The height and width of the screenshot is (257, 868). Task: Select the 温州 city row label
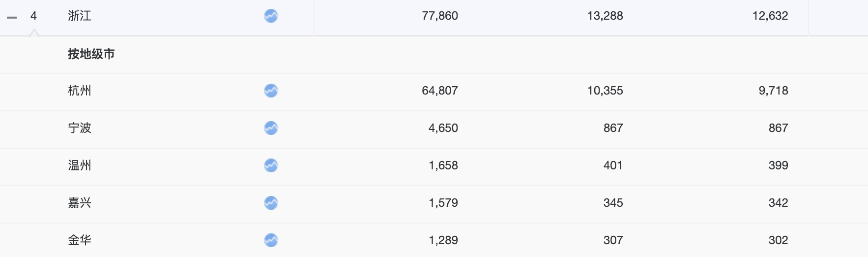(x=80, y=165)
